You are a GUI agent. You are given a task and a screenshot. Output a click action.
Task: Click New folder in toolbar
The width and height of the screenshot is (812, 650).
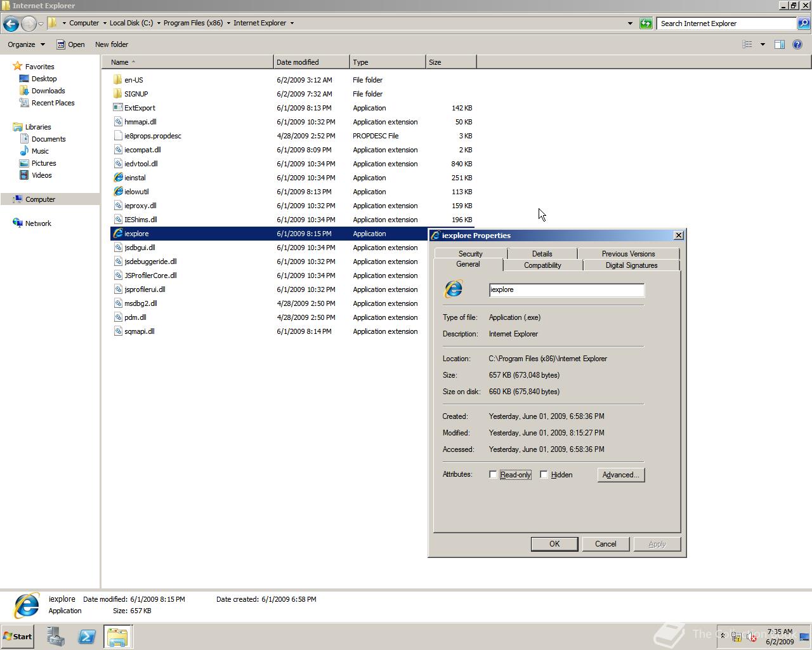(x=112, y=44)
